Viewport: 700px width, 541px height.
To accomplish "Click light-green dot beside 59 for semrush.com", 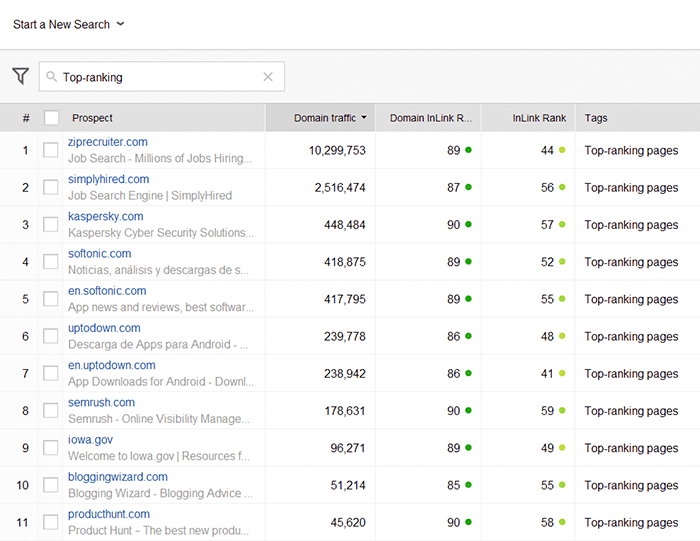I will 562,410.
